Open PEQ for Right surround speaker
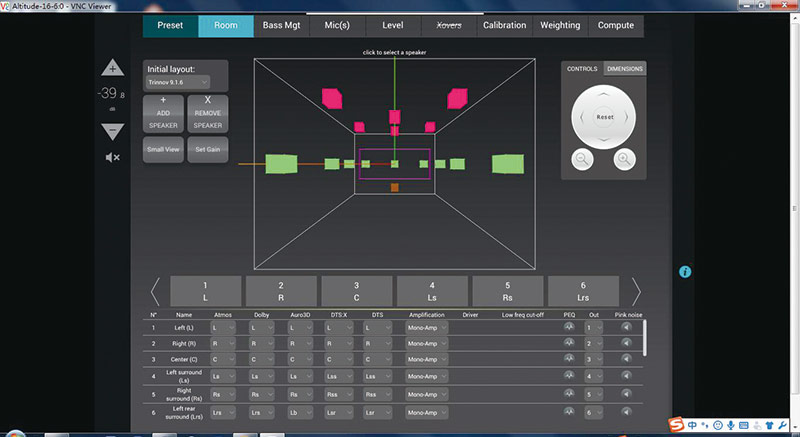This screenshot has width=800, height=437. click(569, 394)
